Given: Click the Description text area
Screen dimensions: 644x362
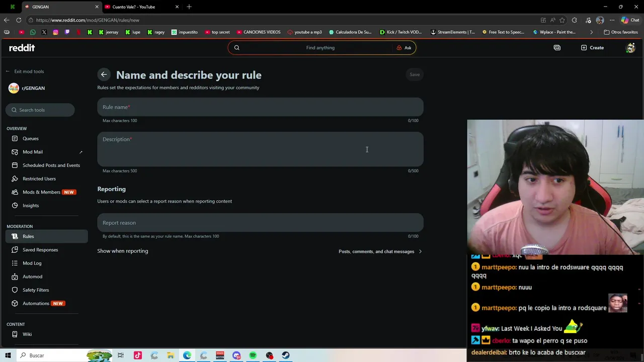Looking at the screenshot, I should pyautogui.click(x=260, y=149).
